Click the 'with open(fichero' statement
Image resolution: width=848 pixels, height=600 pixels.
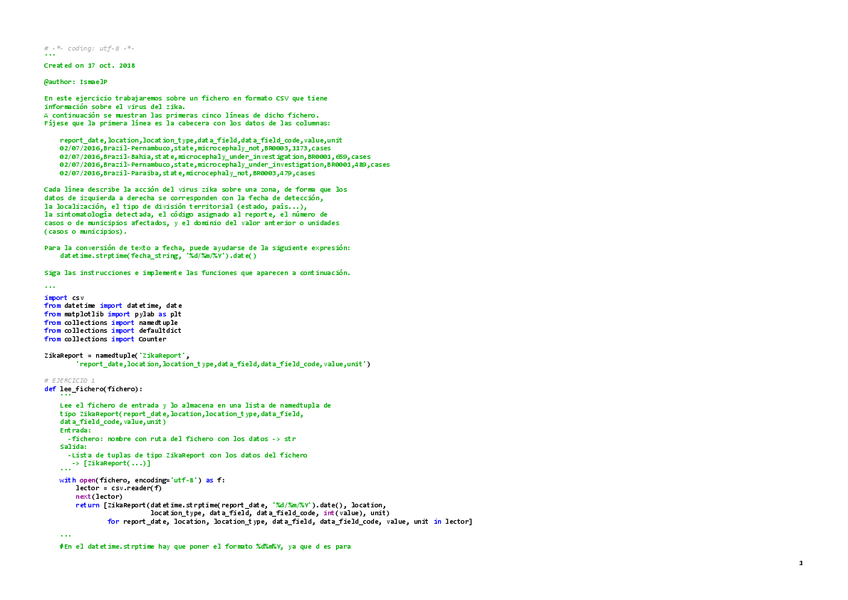point(142,480)
